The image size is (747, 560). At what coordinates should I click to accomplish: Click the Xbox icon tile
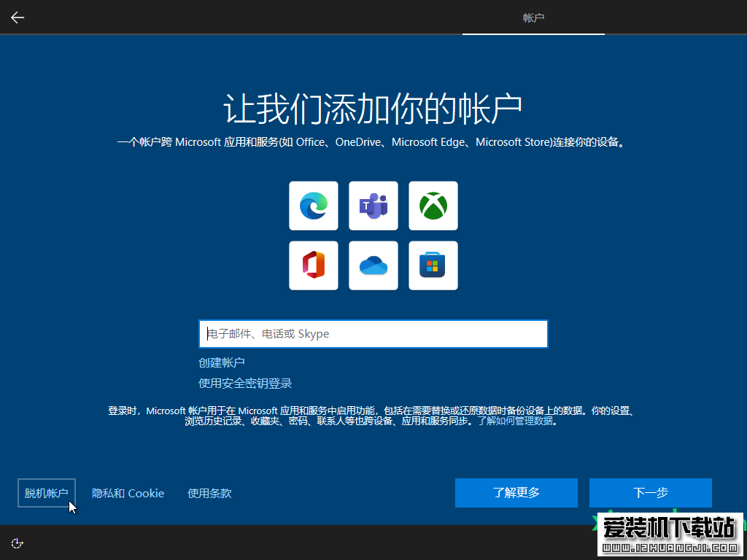point(433,206)
